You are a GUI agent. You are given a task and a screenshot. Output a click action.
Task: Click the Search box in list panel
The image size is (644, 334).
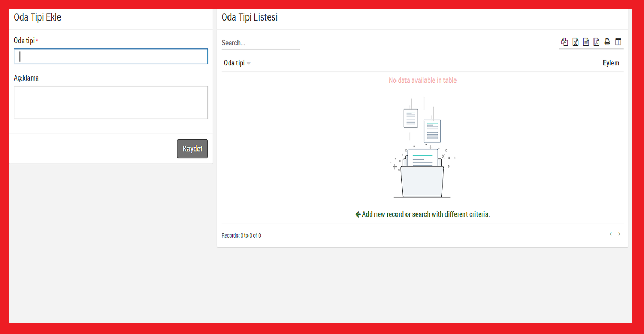tap(260, 43)
